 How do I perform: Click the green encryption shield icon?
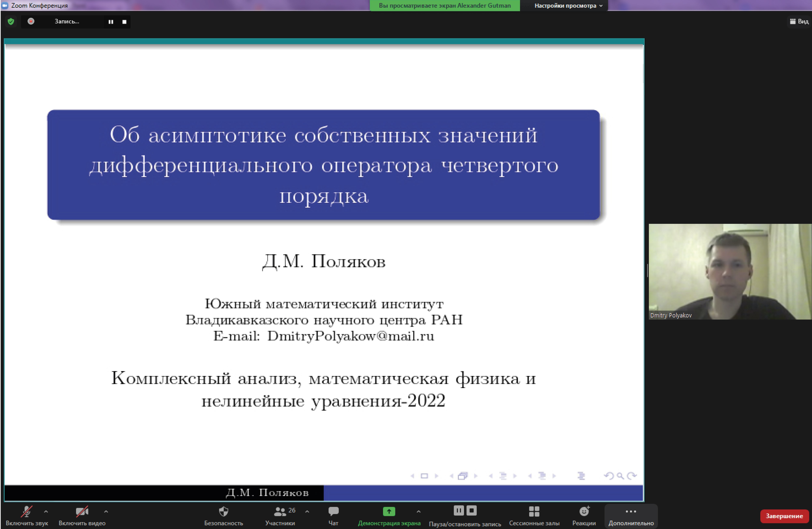pos(11,22)
